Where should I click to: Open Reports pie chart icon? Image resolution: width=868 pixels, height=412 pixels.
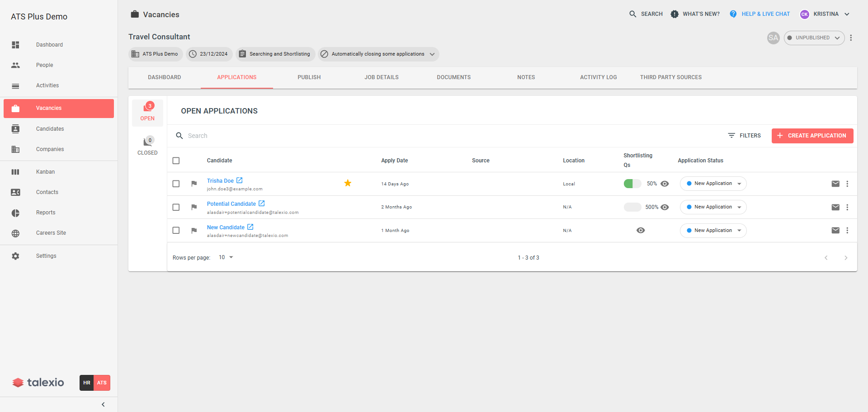click(x=15, y=213)
